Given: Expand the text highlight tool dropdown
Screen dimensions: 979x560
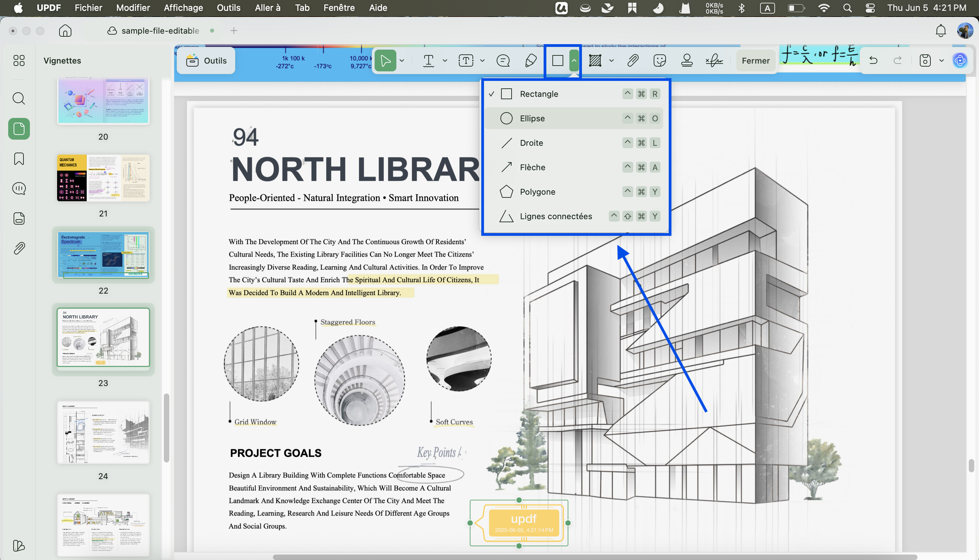Looking at the screenshot, I should tap(445, 60).
